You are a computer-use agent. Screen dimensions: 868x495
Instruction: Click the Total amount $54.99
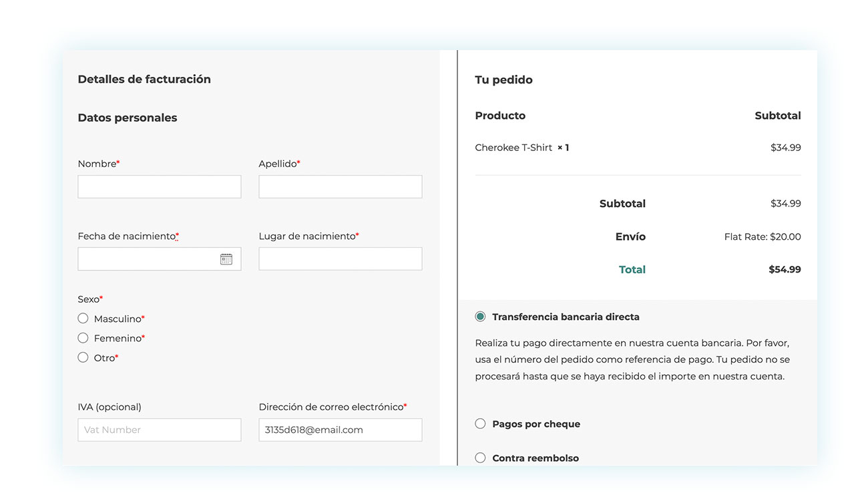pyautogui.click(x=785, y=269)
